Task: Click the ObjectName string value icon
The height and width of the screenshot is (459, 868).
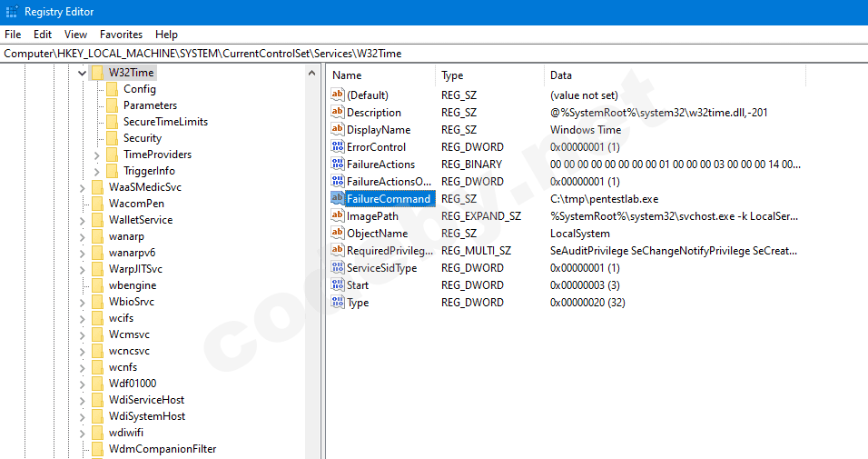Action: [x=337, y=233]
